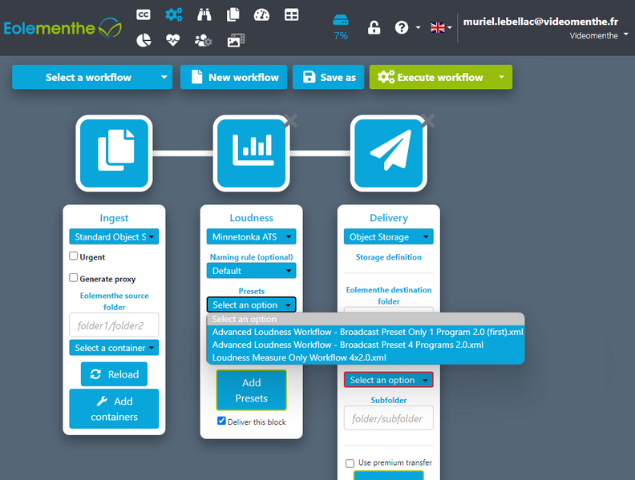
Task: Click the muriel.lebellac@videomenthe.fr account email
Action: tap(541, 21)
